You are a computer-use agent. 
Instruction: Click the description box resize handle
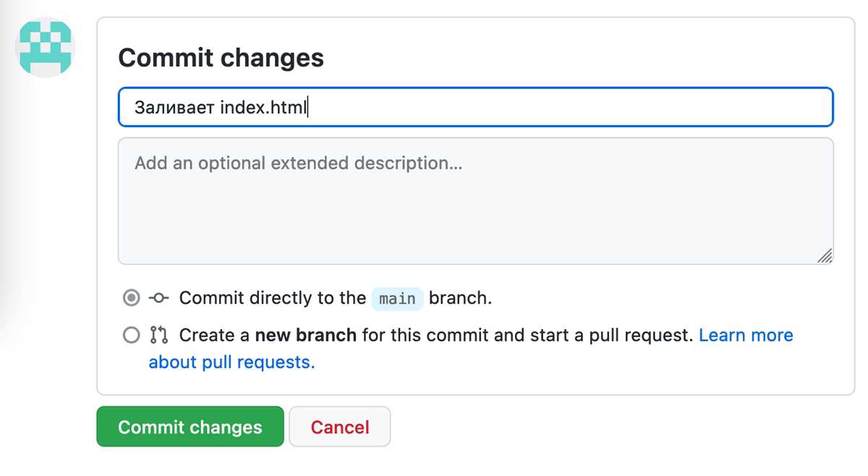[825, 255]
